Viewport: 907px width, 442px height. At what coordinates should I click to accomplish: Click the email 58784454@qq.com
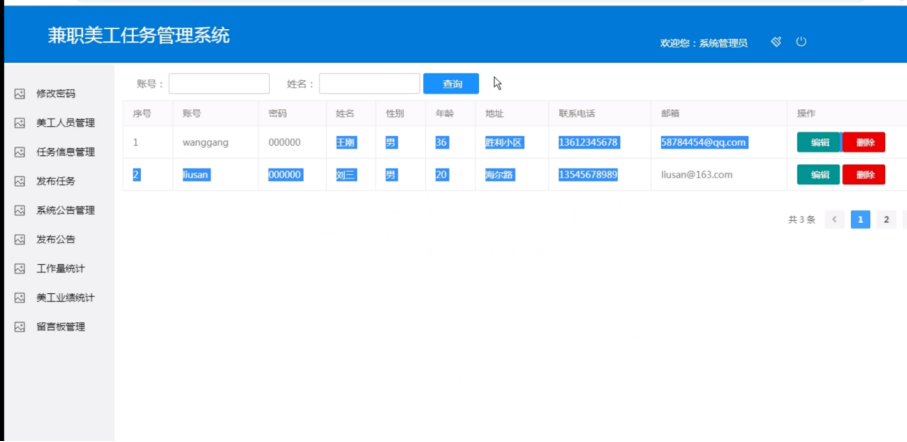tap(704, 142)
